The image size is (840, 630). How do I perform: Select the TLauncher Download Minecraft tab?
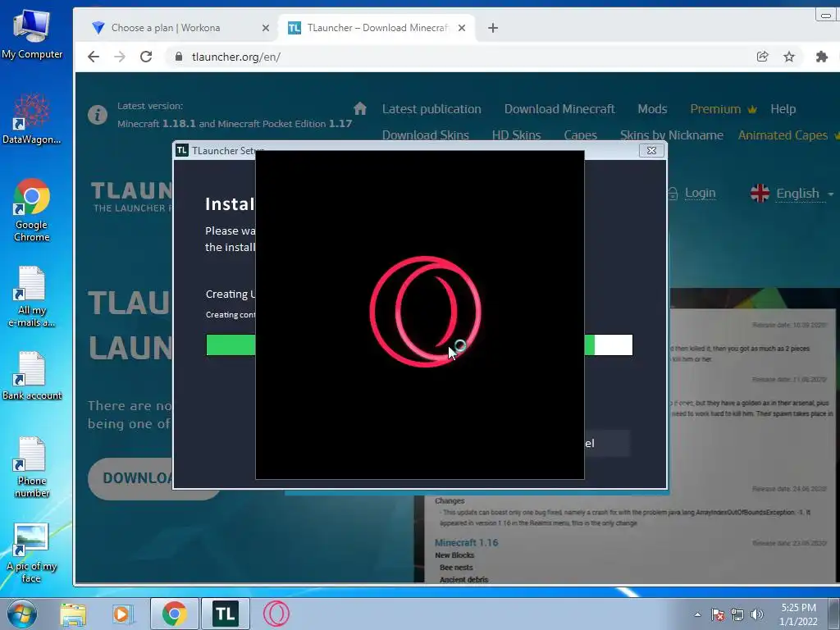(377, 28)
